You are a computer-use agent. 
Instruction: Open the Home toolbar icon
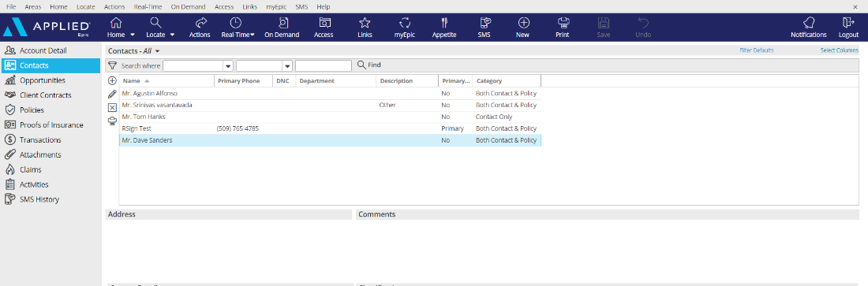[x=116, y=23]
